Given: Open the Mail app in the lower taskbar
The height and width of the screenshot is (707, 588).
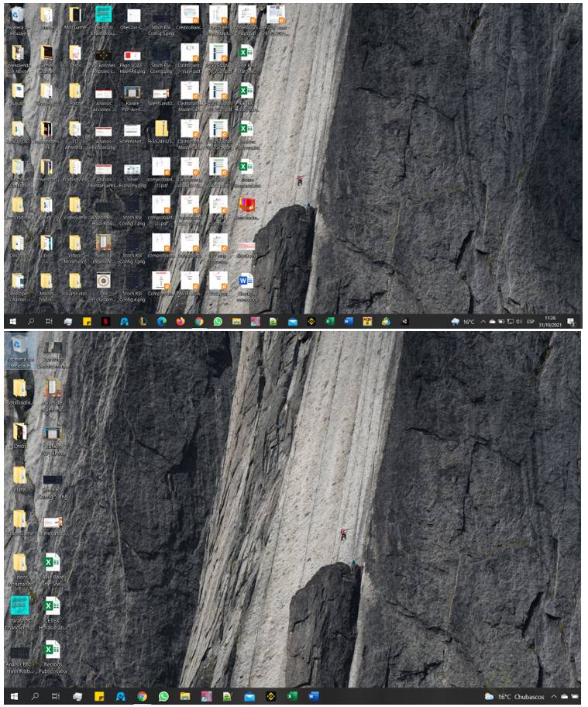Looking at the screenshot, I should (x=249, y=696).
